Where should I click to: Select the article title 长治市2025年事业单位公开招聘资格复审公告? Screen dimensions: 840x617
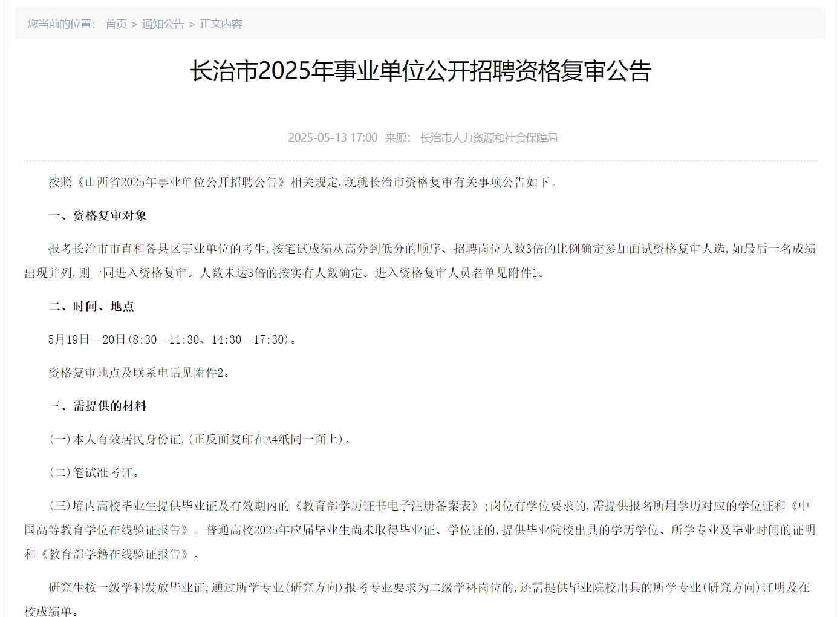tap(420, 71)
